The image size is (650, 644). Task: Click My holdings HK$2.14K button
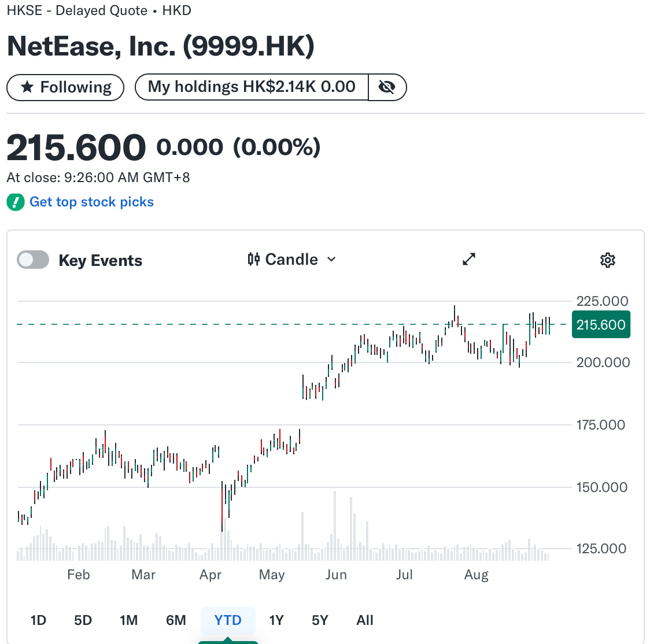[x=252, y=87]
